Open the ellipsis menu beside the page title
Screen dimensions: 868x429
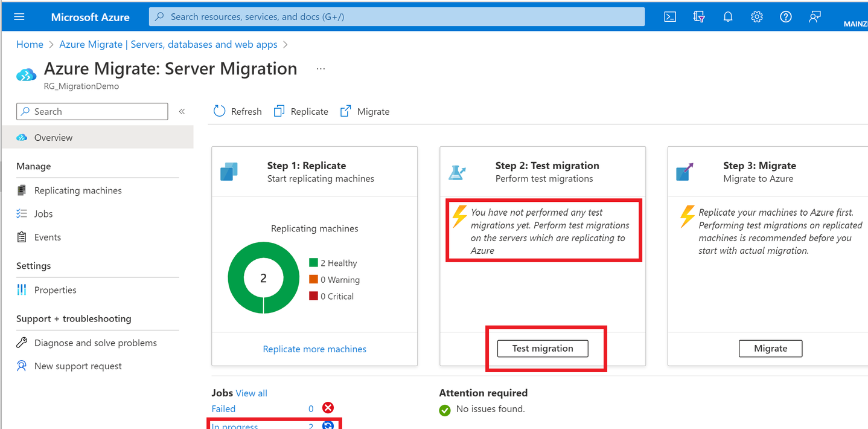coord(321,69)
